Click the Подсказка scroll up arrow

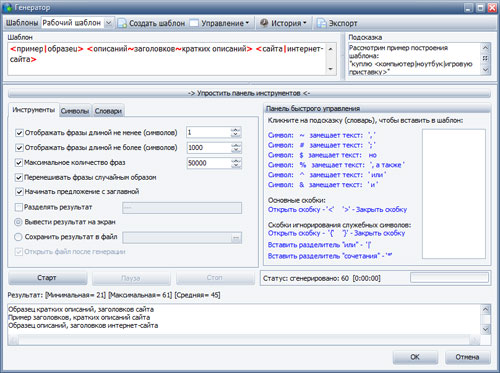pyautogui.click(x=485, y=48)
